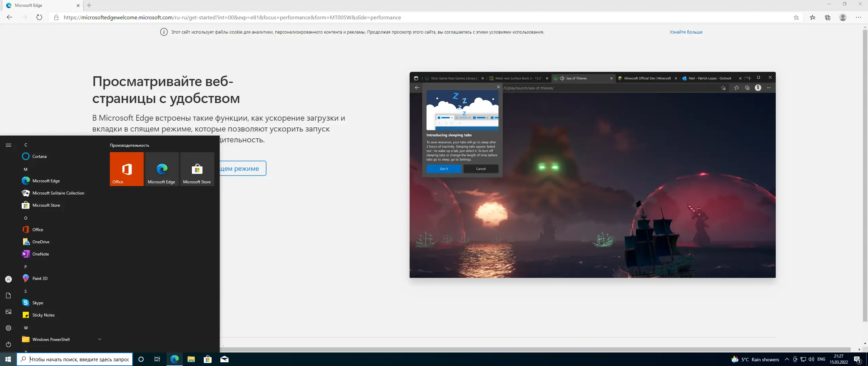Open a new browser tab
868x366 pixels.
coord(89,5)
